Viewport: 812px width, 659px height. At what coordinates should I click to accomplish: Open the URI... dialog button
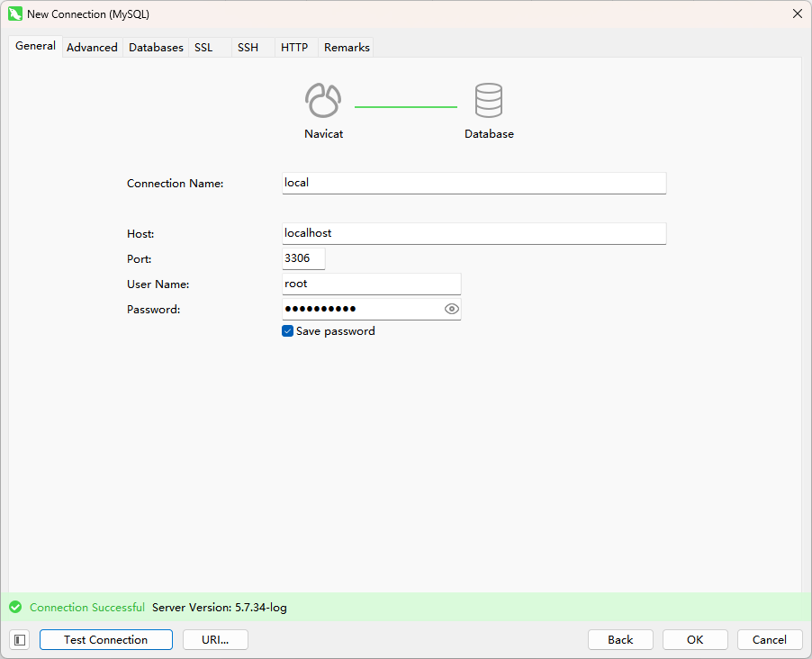[215, 640]
